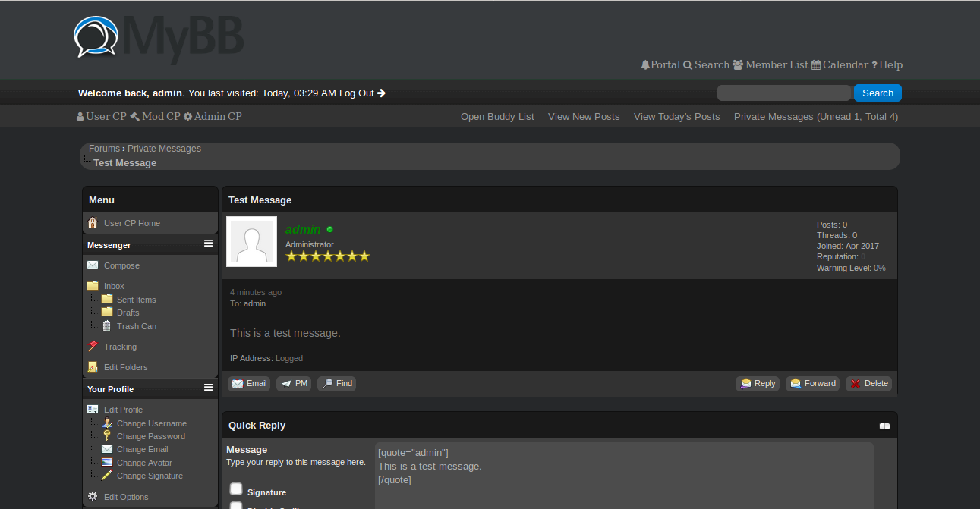Click the Sent Items folder icon
Viewport: 980px width, 509px height.
point(107,299)
